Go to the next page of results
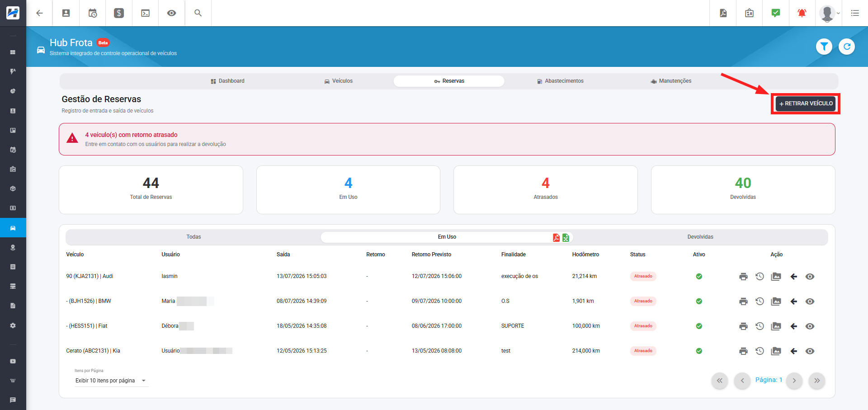 (x=794, y=381)
